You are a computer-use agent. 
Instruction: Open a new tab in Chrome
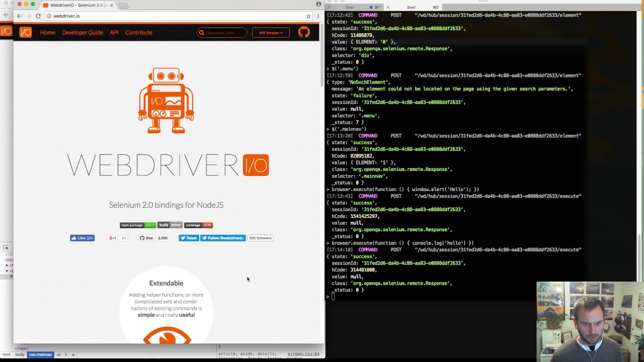pos(123,6)
